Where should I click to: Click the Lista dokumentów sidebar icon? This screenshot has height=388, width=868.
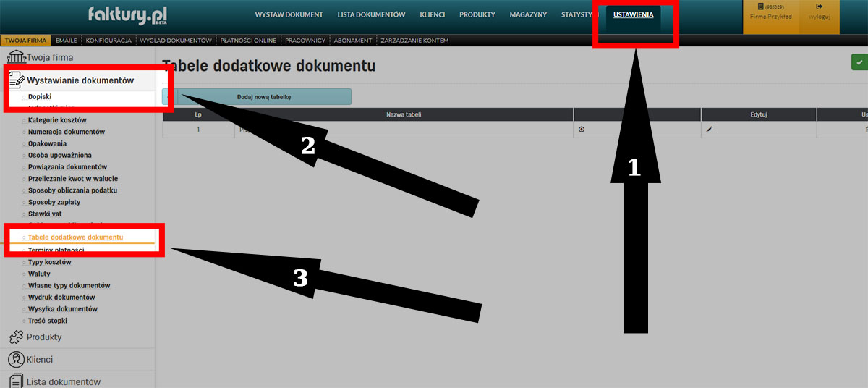[16, 381]
